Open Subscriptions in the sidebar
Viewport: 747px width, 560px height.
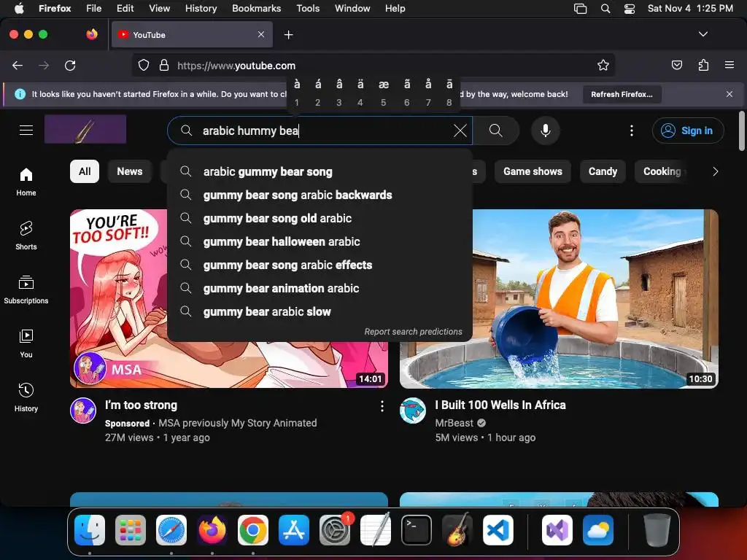click(x=26, y=289)
